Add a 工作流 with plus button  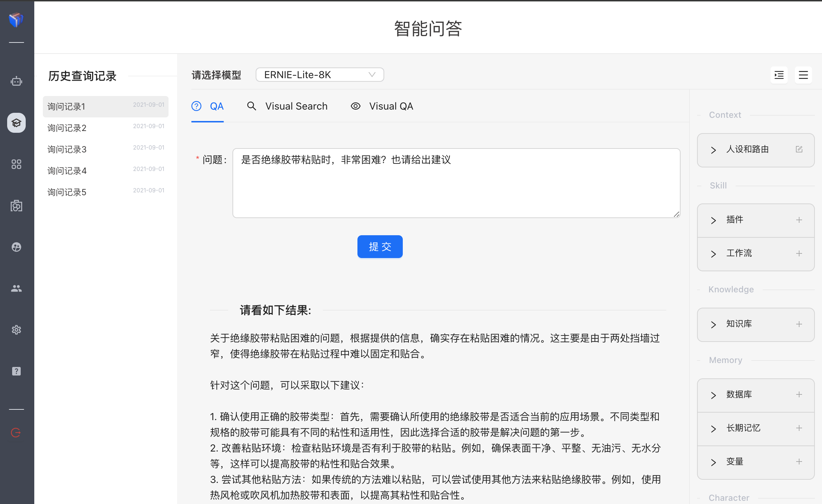coord(799,253)
